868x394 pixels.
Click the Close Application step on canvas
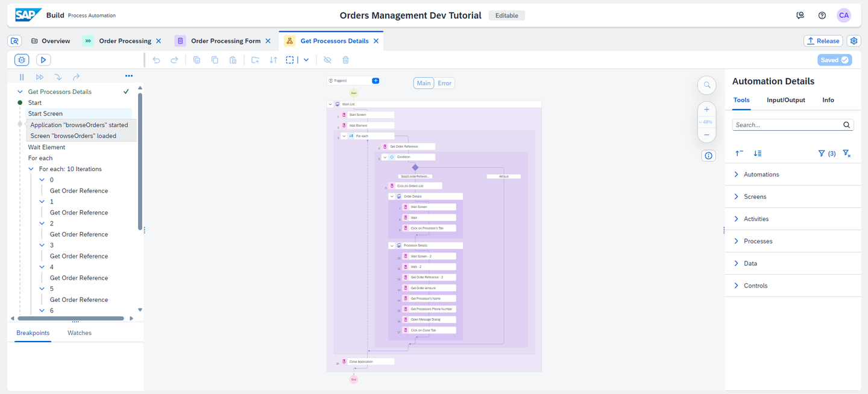pos(367,361)
